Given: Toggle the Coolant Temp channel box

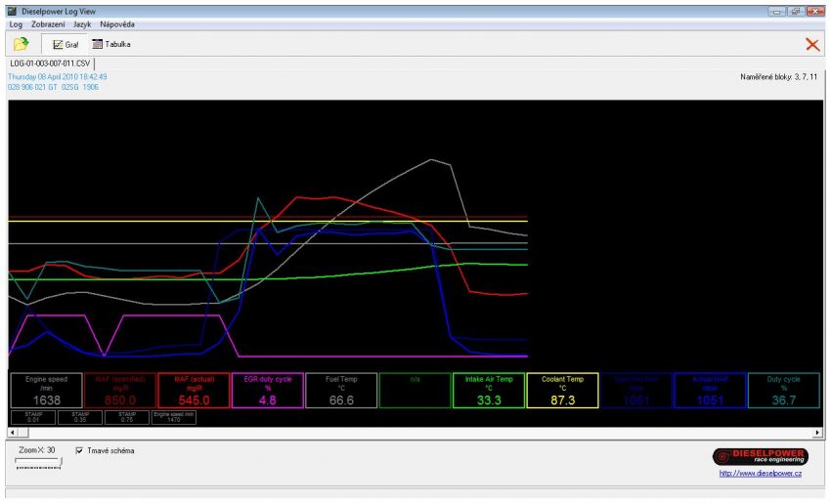Looking at the screenshot, I should [562, 390].
